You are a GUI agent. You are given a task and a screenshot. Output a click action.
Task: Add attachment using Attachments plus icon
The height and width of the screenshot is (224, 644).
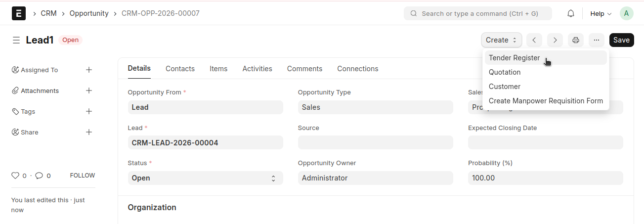[x=89, y=90]
